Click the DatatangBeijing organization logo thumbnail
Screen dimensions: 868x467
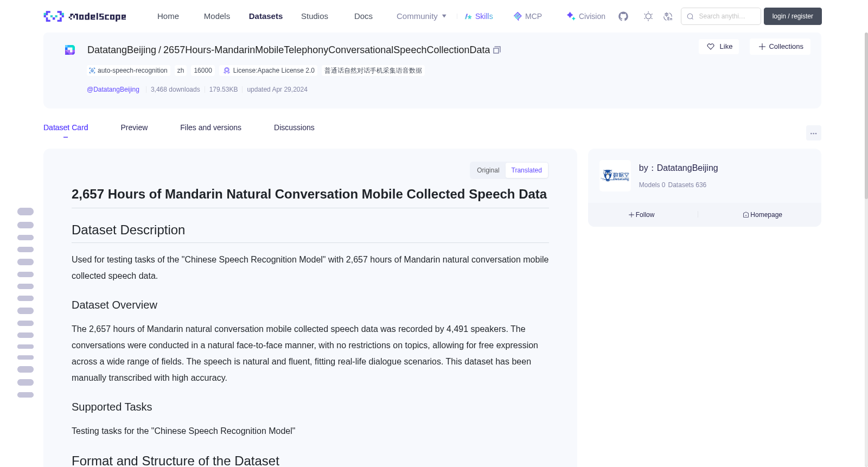[x=615, y=176]
